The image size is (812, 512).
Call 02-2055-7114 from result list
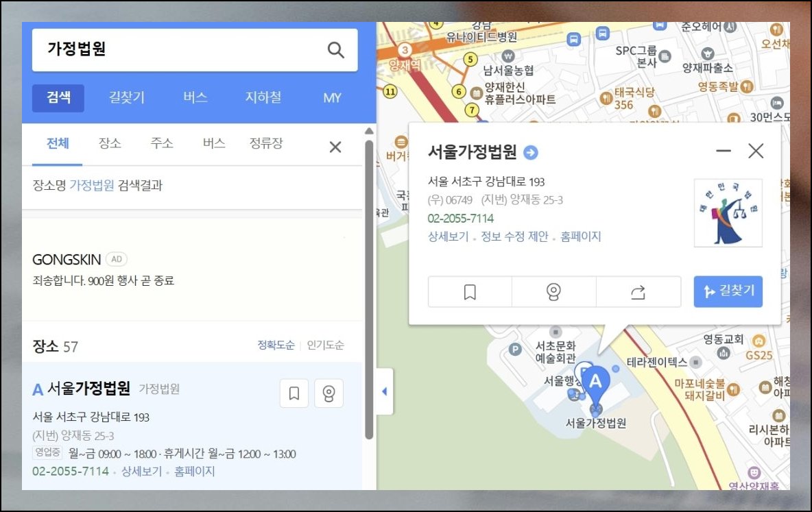pos(71,471)
